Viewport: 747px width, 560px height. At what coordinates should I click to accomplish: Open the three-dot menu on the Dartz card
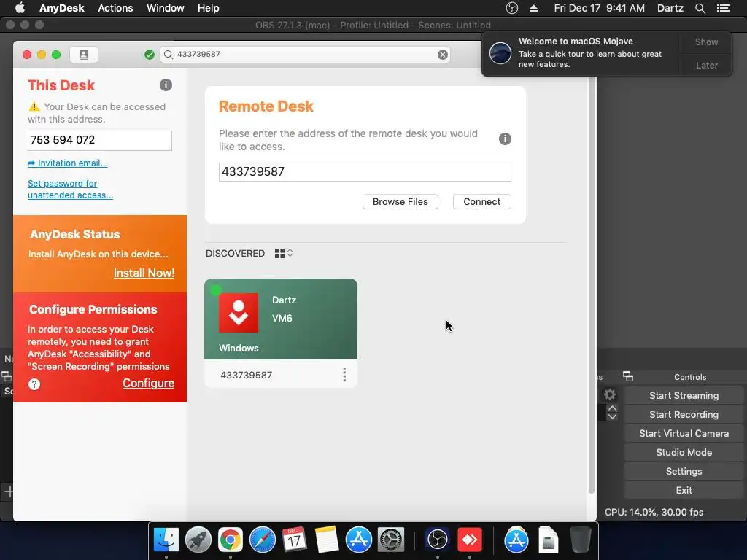tap(344, 375)
